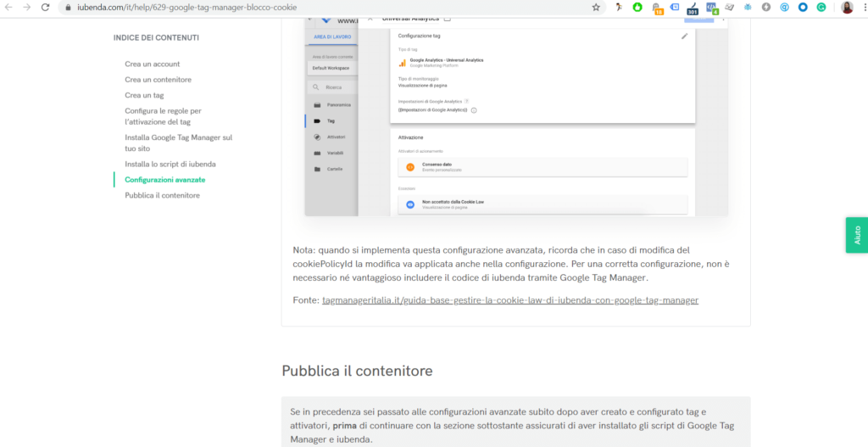Open the green Grammarly extension icon
The height and width of the screenshot is (447, 868).
pos(821,7)
